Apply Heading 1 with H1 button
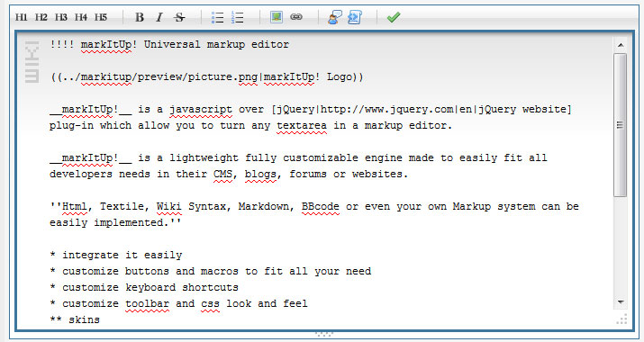 point(21,17)
